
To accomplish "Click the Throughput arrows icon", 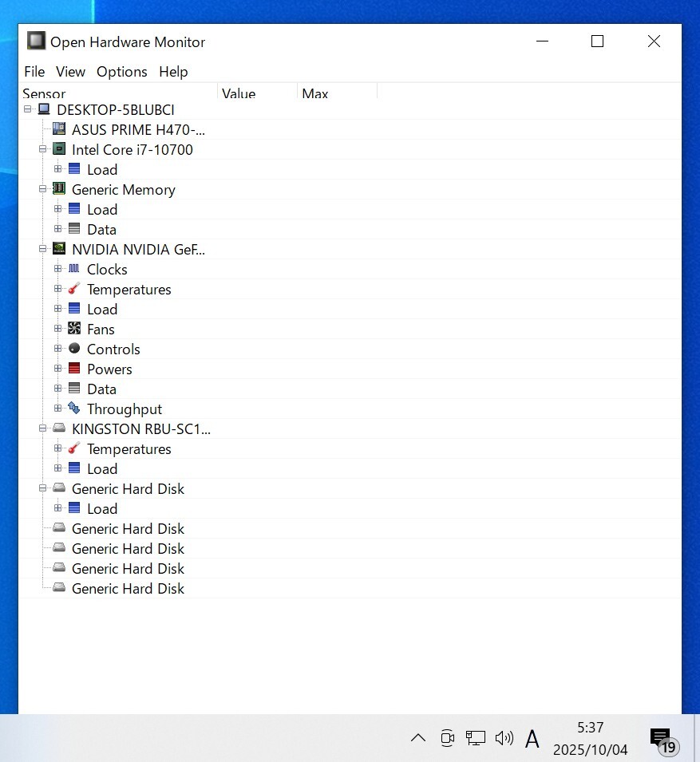I will [74, 408].
